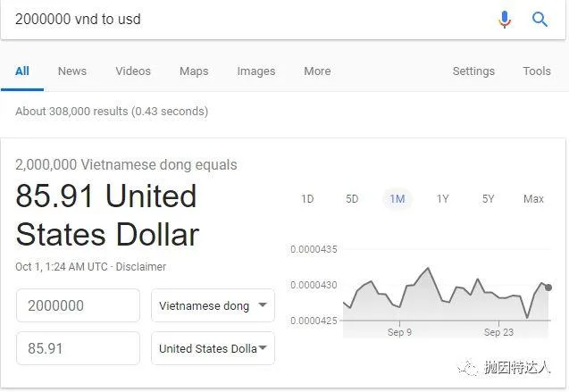The image size is (569, 392).
Task: Switch to the News tab
Action: click(72, 71)
